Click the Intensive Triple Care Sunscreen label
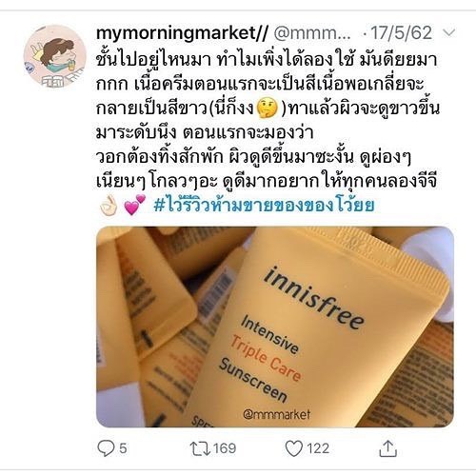Viewport: 476px width, 476px height. coord(262,358)
